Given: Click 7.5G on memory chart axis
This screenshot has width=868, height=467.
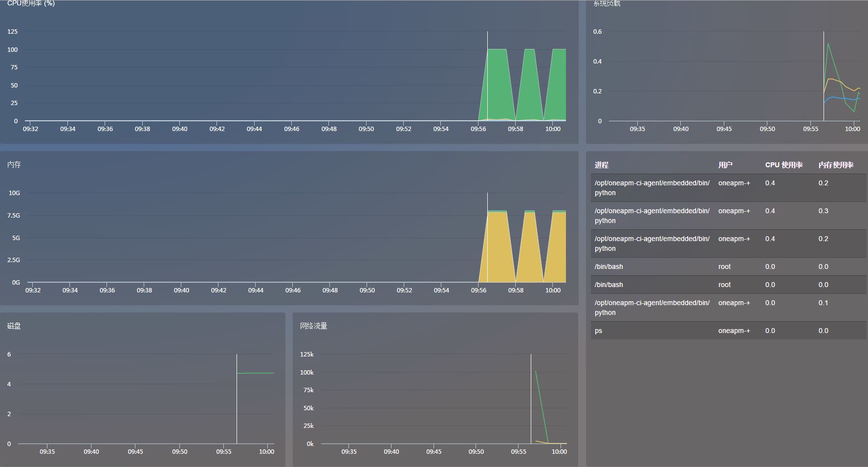Looking at the screenshot, I should (13, 215).
